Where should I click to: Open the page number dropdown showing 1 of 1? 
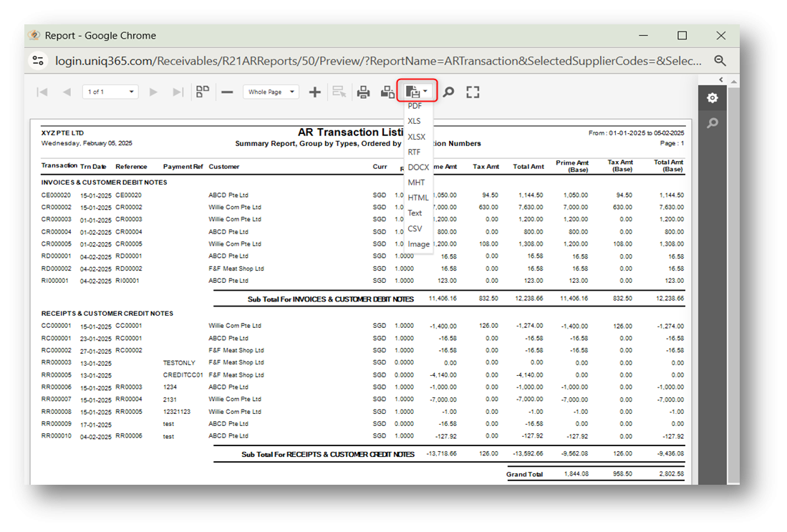click(110, 92)
